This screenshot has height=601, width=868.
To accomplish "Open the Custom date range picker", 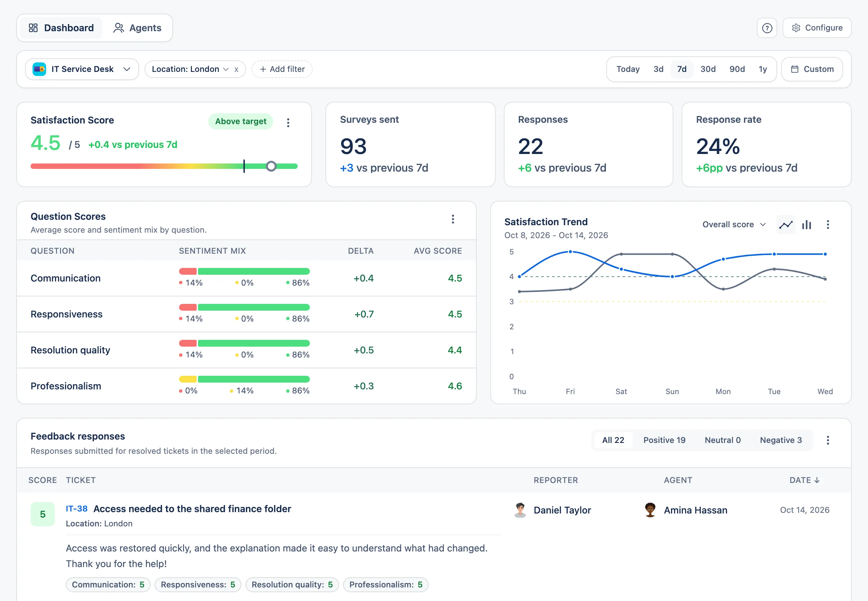I will tap(812, 69).
